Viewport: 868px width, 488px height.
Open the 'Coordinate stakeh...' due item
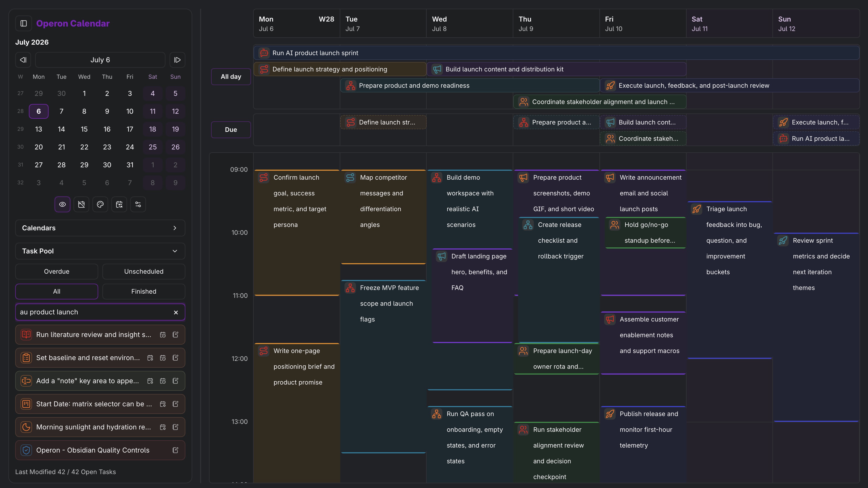click(x=643, y=138)
